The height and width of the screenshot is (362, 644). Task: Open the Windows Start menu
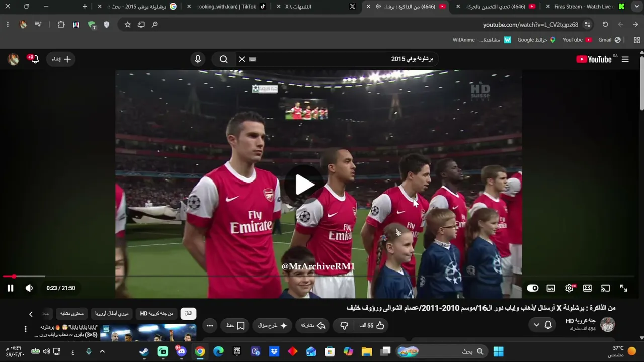[x=498, y=351]
